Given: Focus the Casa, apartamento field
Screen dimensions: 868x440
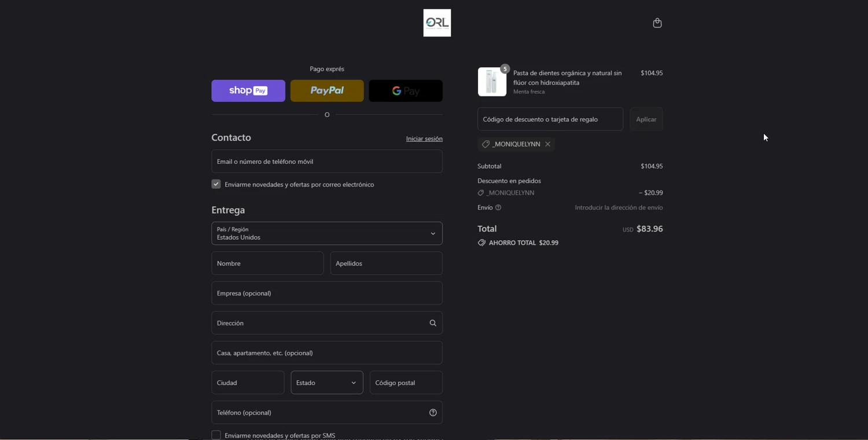Looking at the screenshot, I should point(327,353).
